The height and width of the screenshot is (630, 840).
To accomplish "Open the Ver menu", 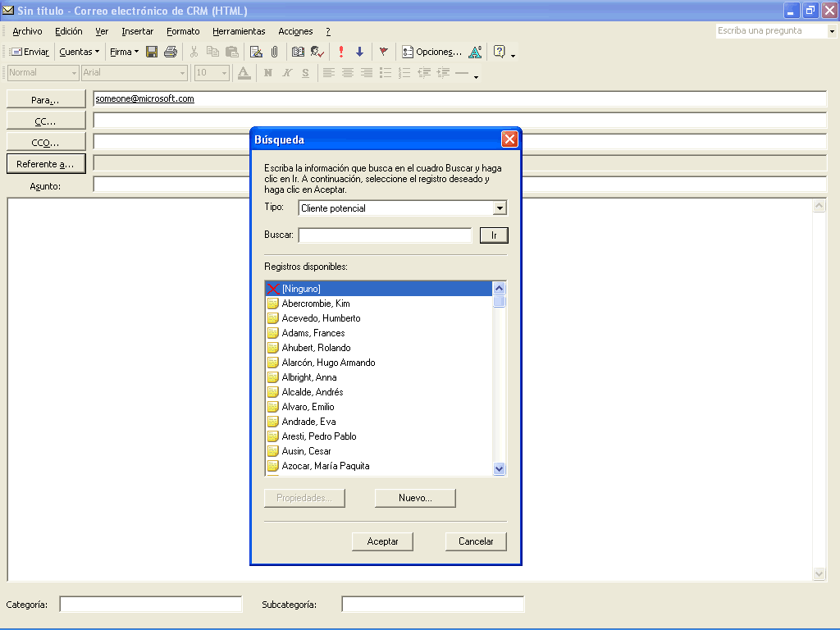I will [102, 32].
